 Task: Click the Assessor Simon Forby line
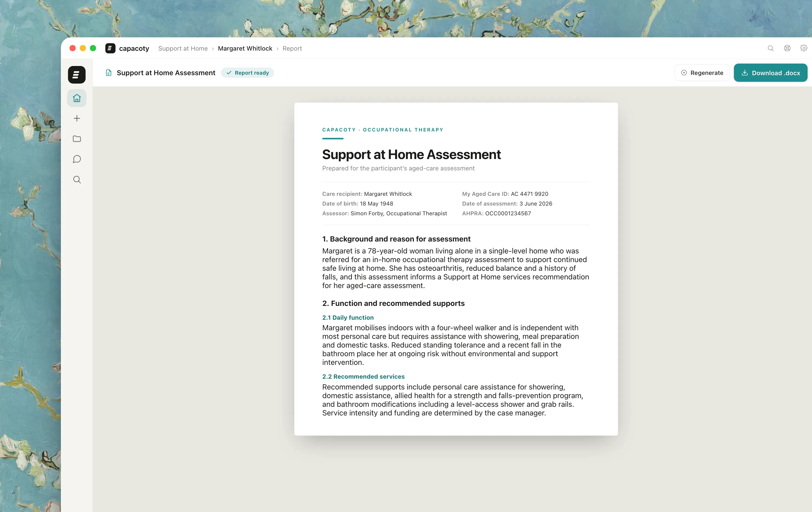coord(384,213)
